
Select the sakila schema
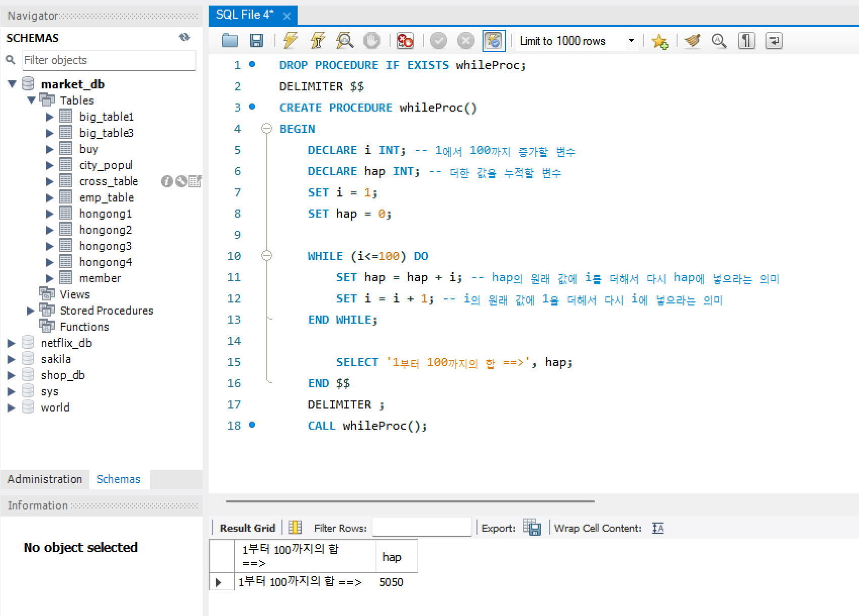(56, 359)
